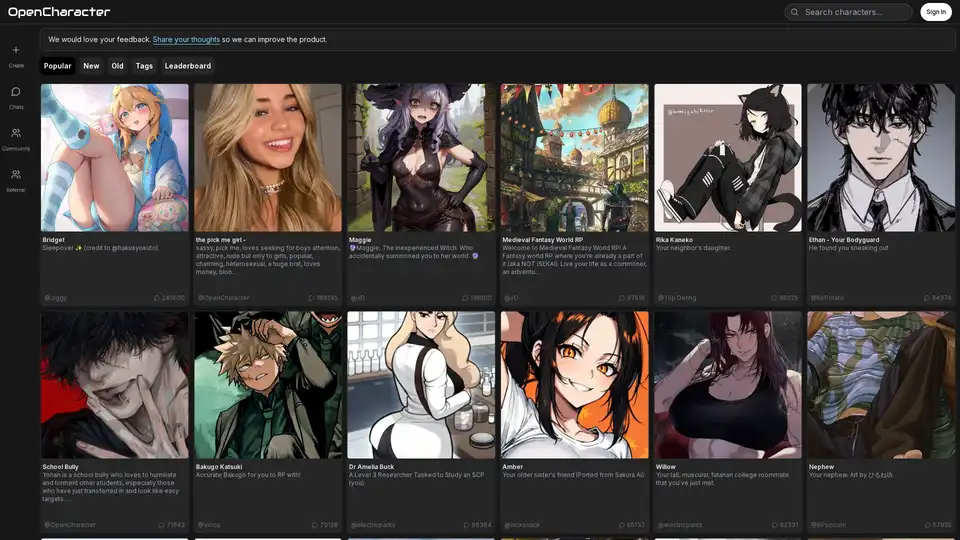Click "Accurate Bakugo for you to RP with!" text
Screen dimensions: 960x540
tap(248, 475)
